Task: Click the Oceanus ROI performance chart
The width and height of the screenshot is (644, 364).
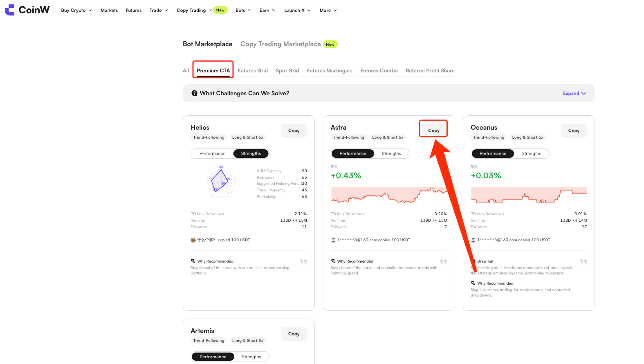Action: click(x=529, y=195)
